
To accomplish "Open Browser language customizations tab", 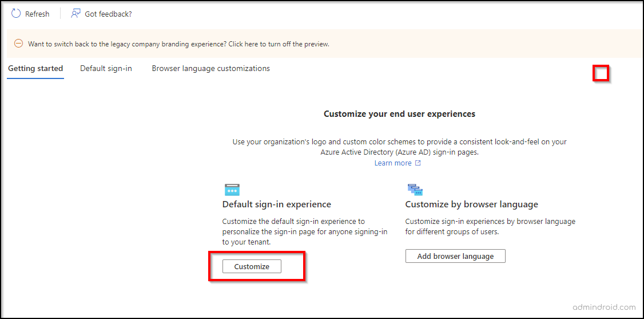I will [210, 69].
